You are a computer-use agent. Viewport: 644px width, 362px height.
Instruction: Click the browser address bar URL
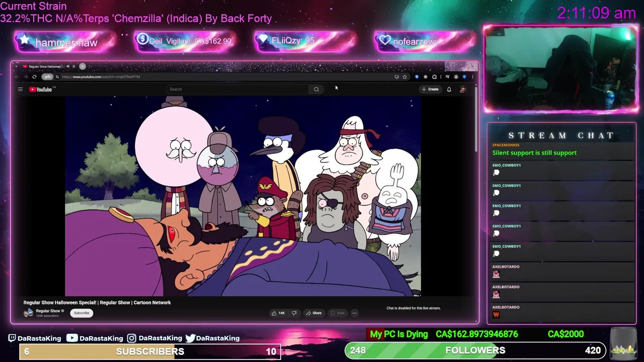pos(101,77)
